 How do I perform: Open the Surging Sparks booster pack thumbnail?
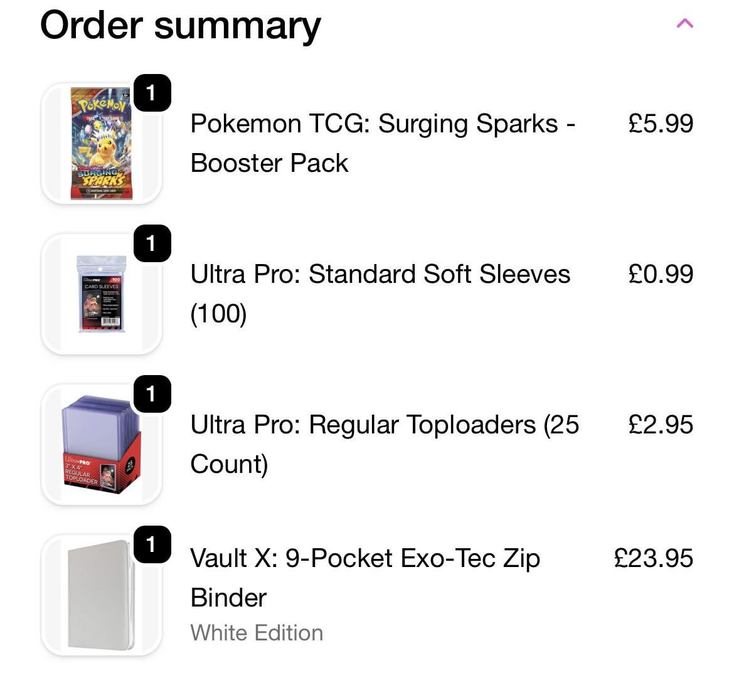tap(102, 144)
